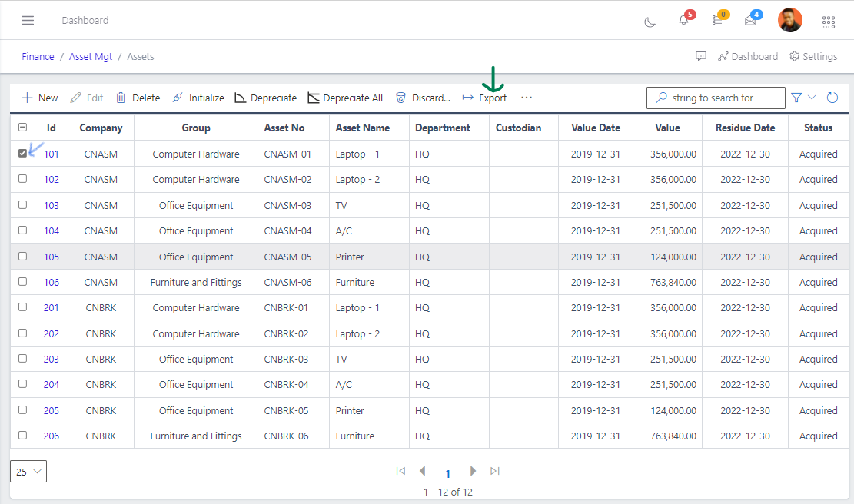The image size is (854, 504).
Task: Open the page size dropdown showing 25
Action: click(x=28, y=471)
